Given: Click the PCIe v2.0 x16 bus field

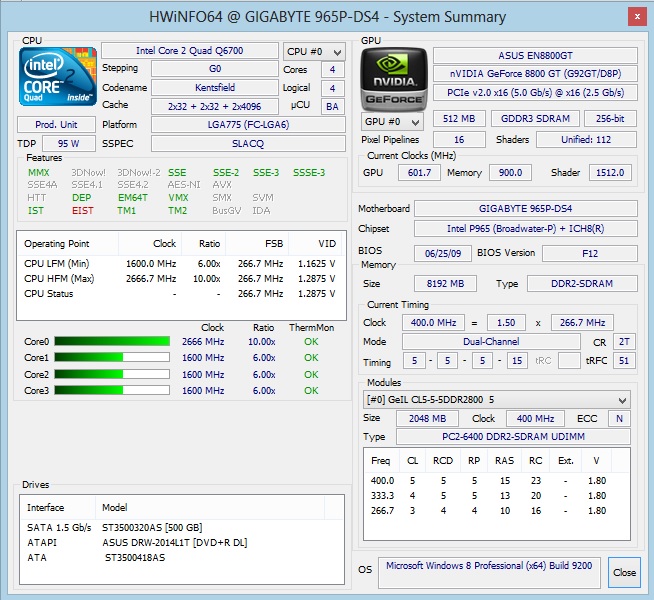Looking at the screenshot, I should click(536, 93).
